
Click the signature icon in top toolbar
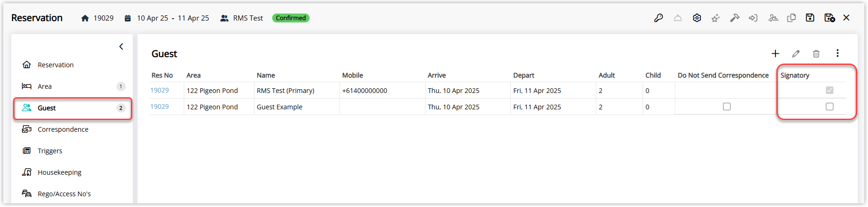pos(773,18)
